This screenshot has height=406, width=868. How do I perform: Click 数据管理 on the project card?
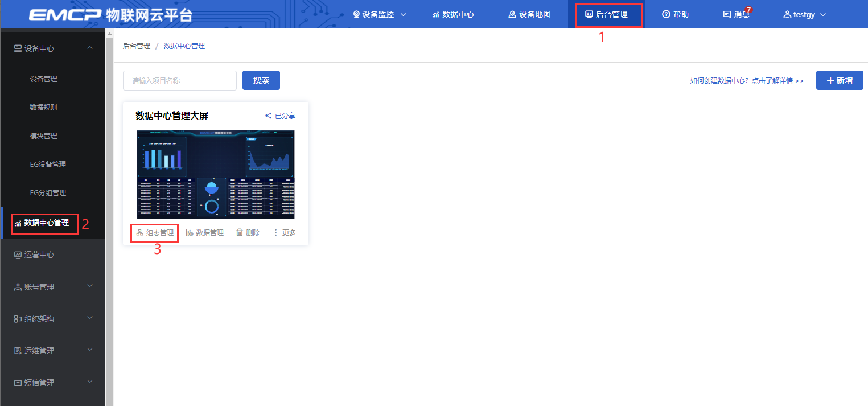pyautogui.click(x=205, y=233)
